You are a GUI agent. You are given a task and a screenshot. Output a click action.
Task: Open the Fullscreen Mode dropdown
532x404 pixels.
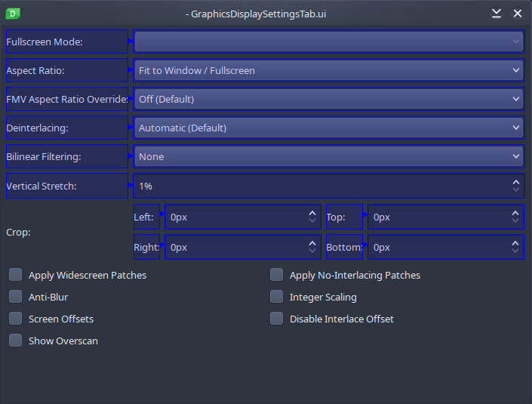[x=328, y=42]
